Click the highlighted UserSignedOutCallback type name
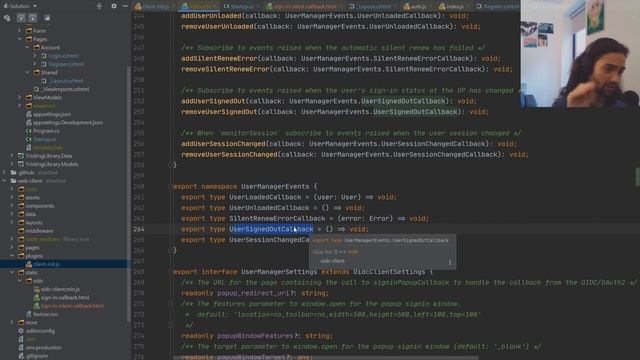Screen dimensions: 640x360 271,229
